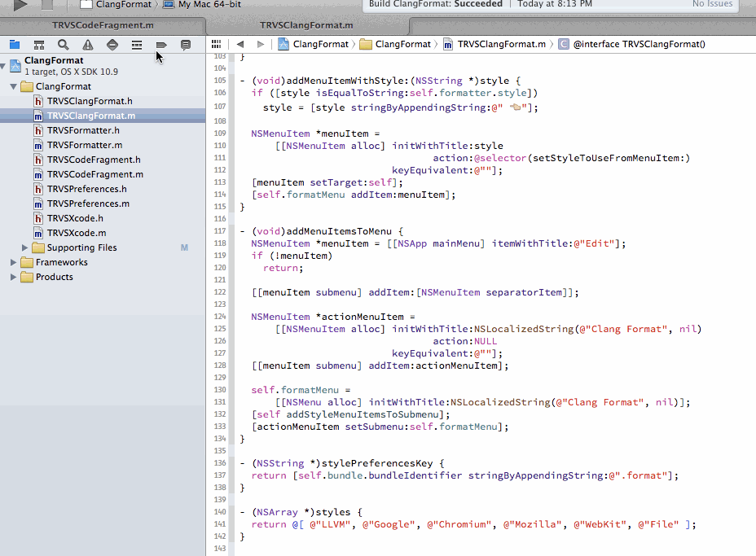Click @"Chromium" string in styles array
Screen dimensions: 756x556
coord(459,525)
